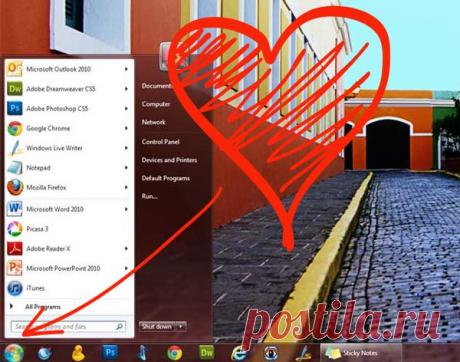Open the quill pen icon beside Sticky Notes

point(303,353)
